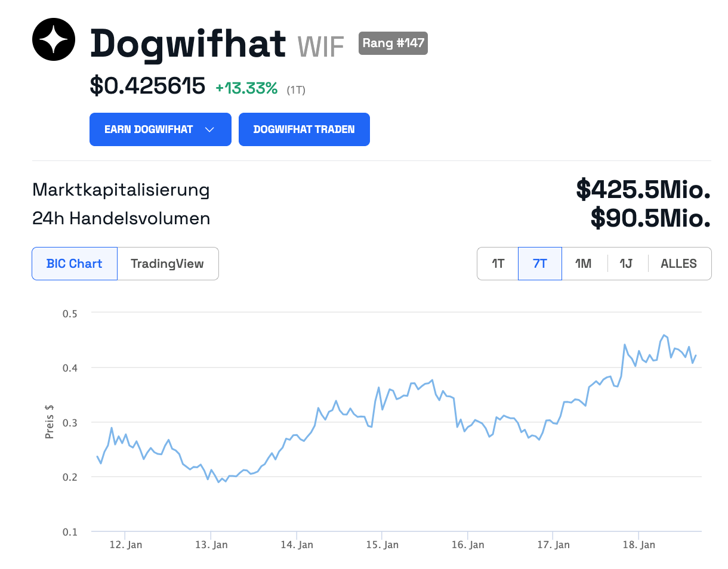
Task: Click the $0.425615 current price
Action: click(x=147, y=86)
